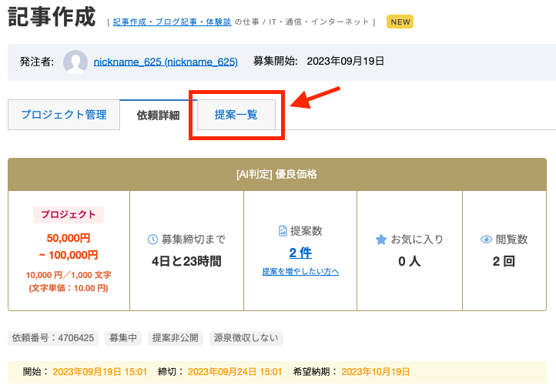Click the 0 人 favorites count
This screenshot has width=556, height=392.
(x=410, y=261)
